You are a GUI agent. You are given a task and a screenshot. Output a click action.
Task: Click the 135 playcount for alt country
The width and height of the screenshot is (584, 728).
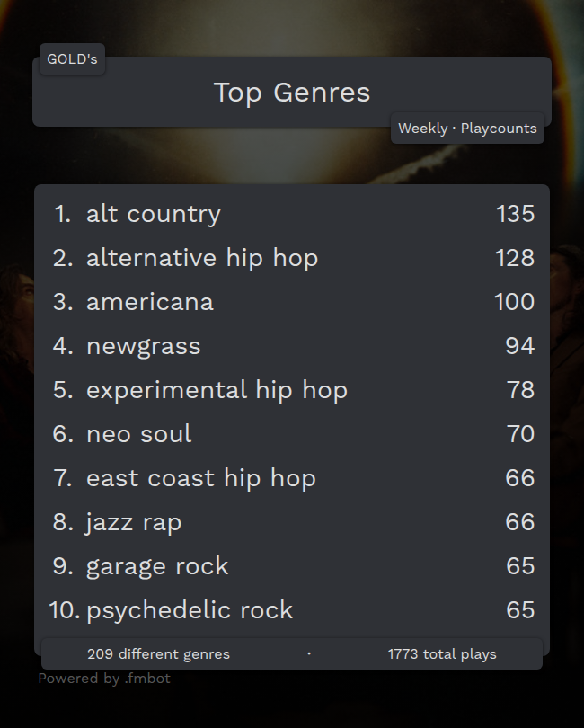[515, 214]
